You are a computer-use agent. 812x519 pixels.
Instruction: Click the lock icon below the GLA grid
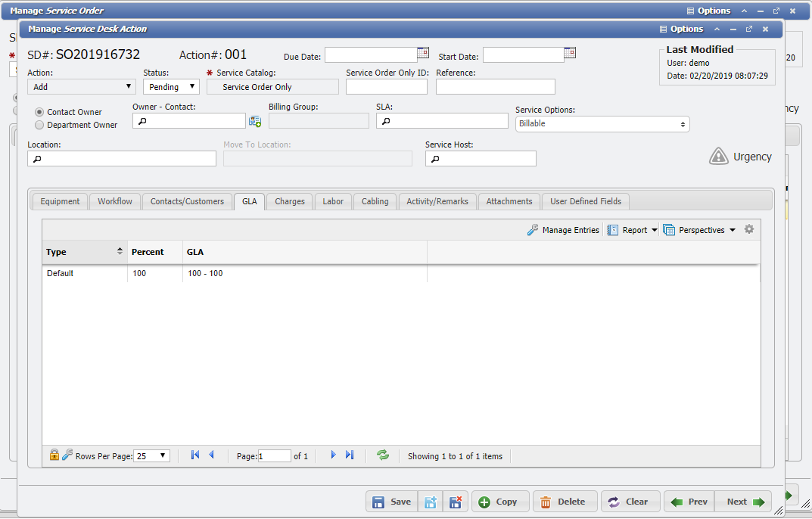point(54,455)
